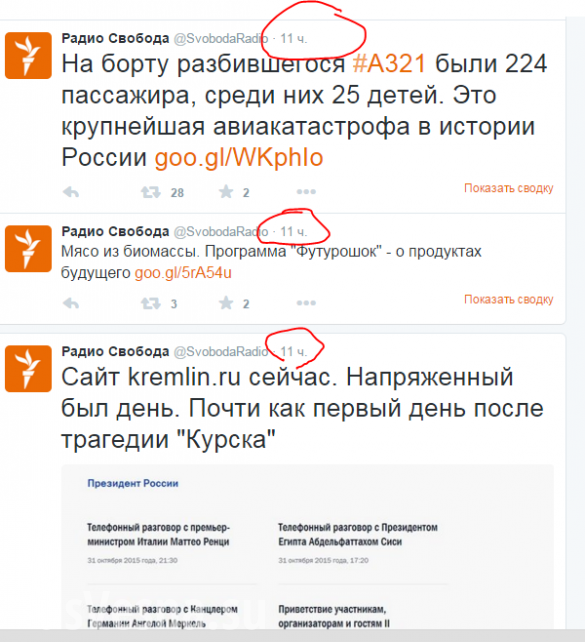Open Радио Свобода avatar on first tweet
585x642 pixels.
click(x=28, y=55)
